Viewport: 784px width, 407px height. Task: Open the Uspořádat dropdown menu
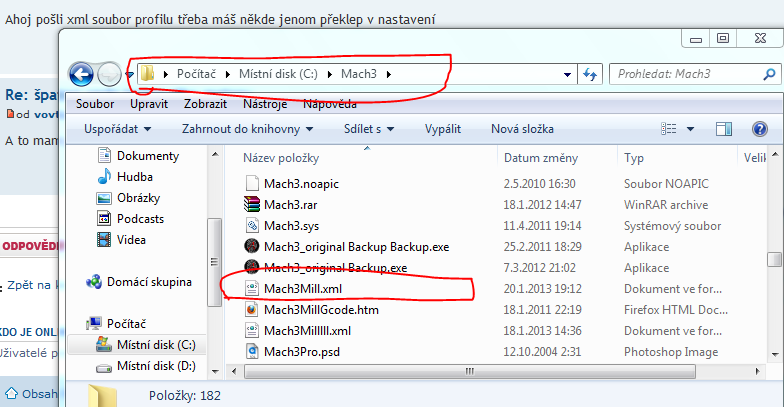(x=117, y=129)
